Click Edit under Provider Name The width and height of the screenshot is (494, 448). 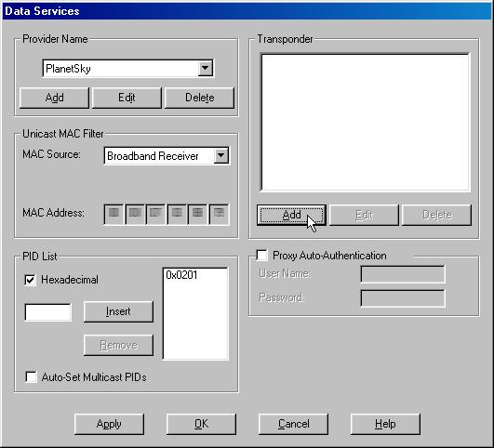[127, 98]
